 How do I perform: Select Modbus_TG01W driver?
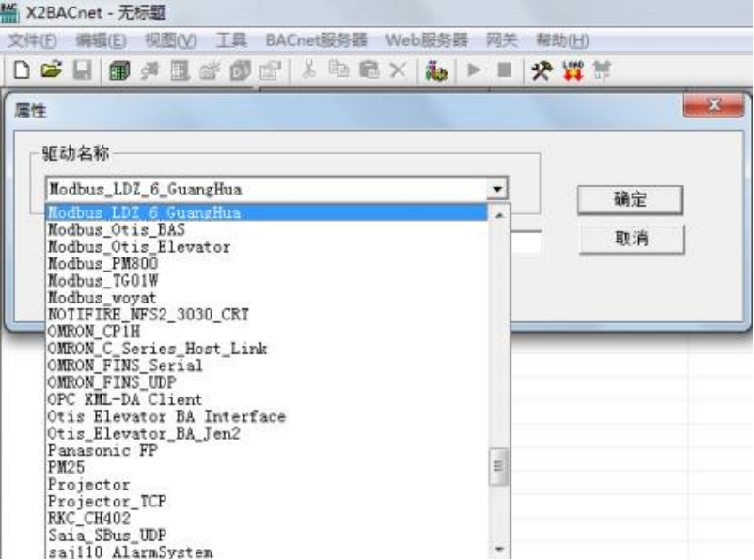pos(266,280)
